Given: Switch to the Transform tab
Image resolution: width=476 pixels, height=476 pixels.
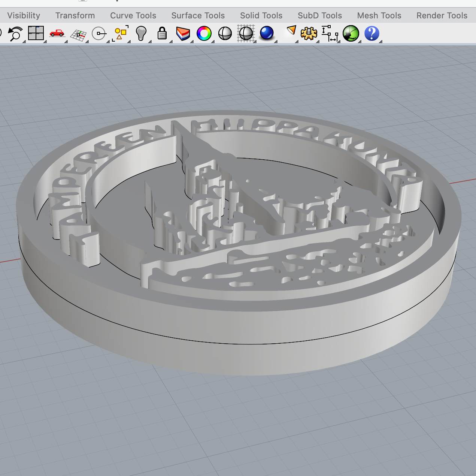Looking at the screenshot, I should 75,15.
